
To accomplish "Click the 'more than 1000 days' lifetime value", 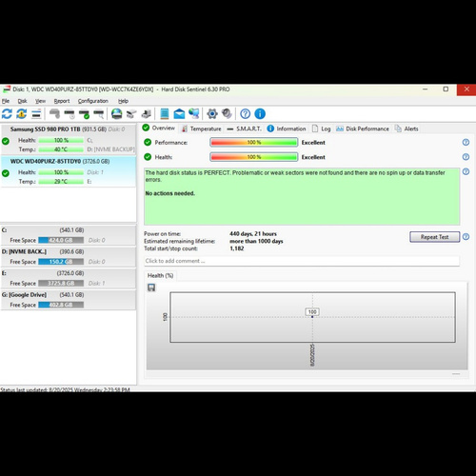I will (x=256, y=241).
